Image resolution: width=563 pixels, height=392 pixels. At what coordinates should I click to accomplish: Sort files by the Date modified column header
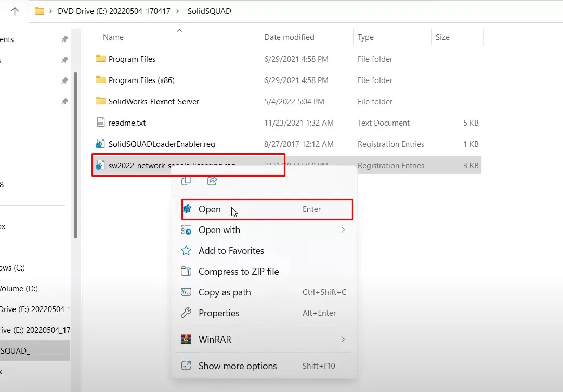[x=289, y=37]
